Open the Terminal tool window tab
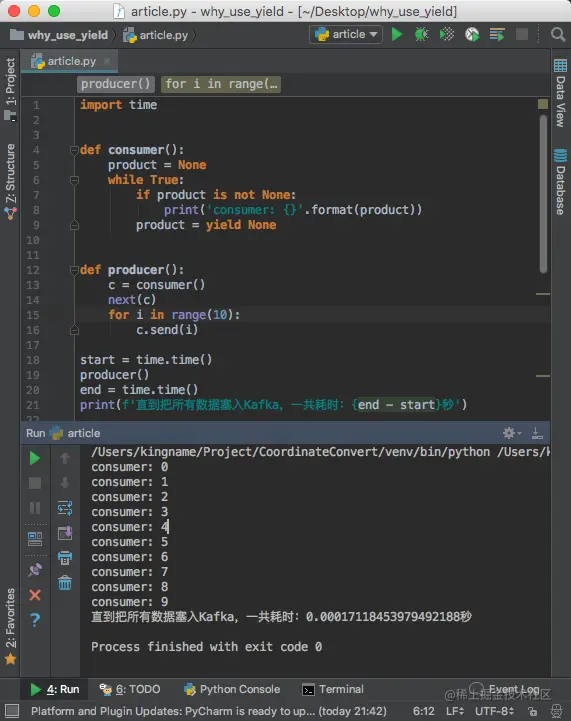Image resolution: width=571 pixels, height=721 pixels. point(333,689)
